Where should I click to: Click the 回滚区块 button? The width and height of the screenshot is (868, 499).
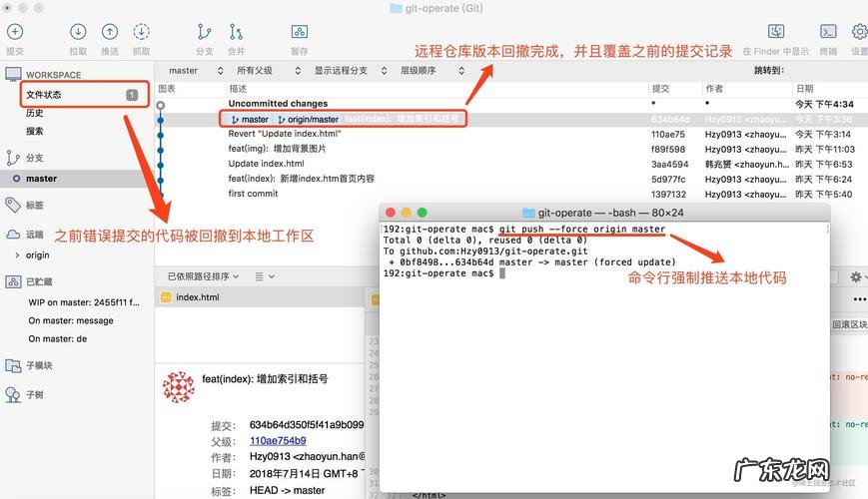849,324
